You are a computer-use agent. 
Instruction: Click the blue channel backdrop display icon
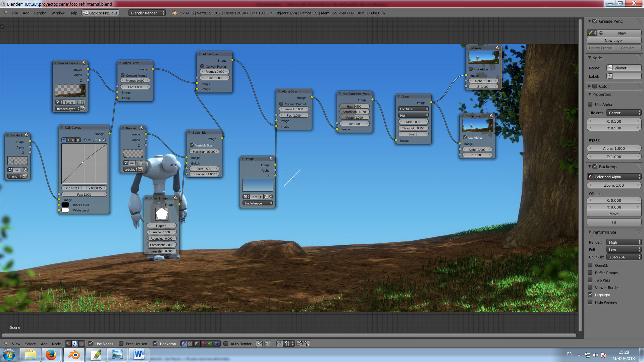pos(217,344)
